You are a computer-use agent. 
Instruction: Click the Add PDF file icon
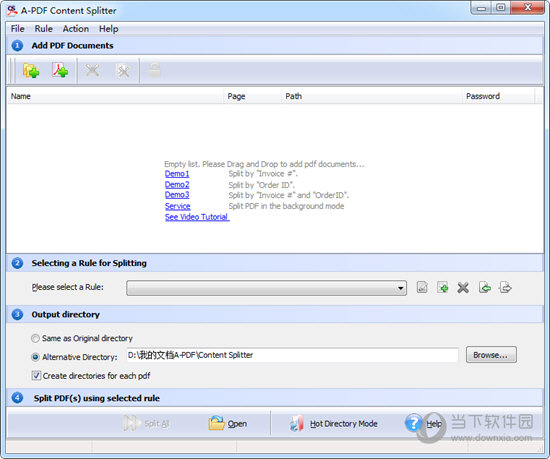[60, 70]
